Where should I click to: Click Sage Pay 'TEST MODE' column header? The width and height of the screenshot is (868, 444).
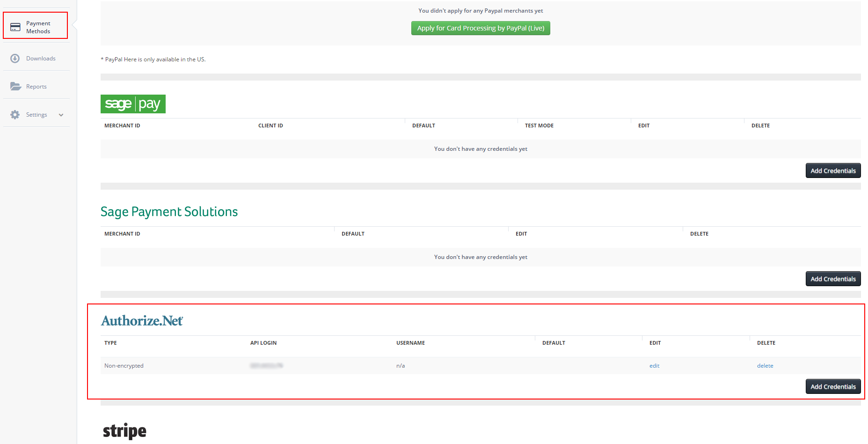pyautogui.click(x=539, y=126)
